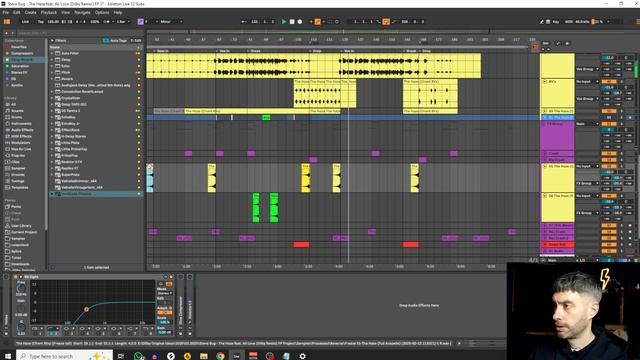Image resolution: width=640 pixels, height=360 pixels.
Task: Open the Navigate menu
Action: tap(82, 13)
